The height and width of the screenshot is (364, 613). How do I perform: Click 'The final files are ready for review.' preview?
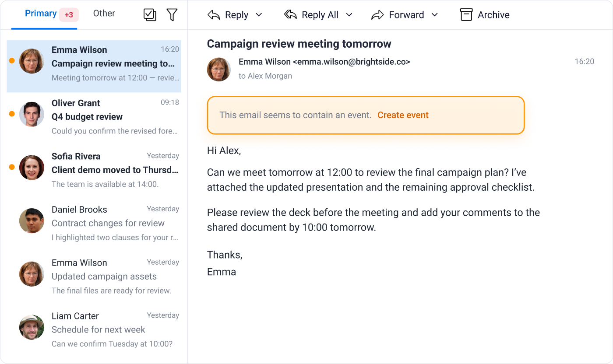tap(111, 290)
